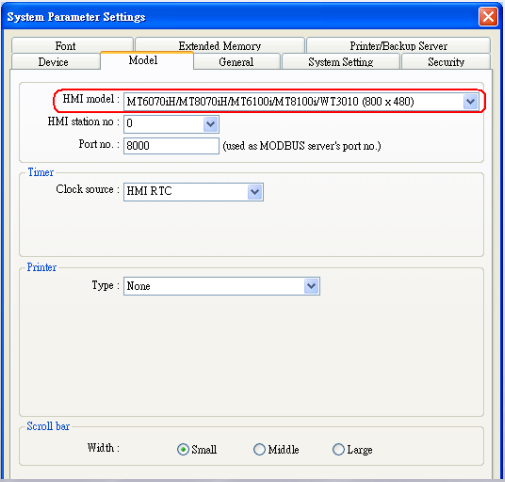
Task: Click the HMI model combo box text
Action: pyautogui.click(x=270, y=101)
